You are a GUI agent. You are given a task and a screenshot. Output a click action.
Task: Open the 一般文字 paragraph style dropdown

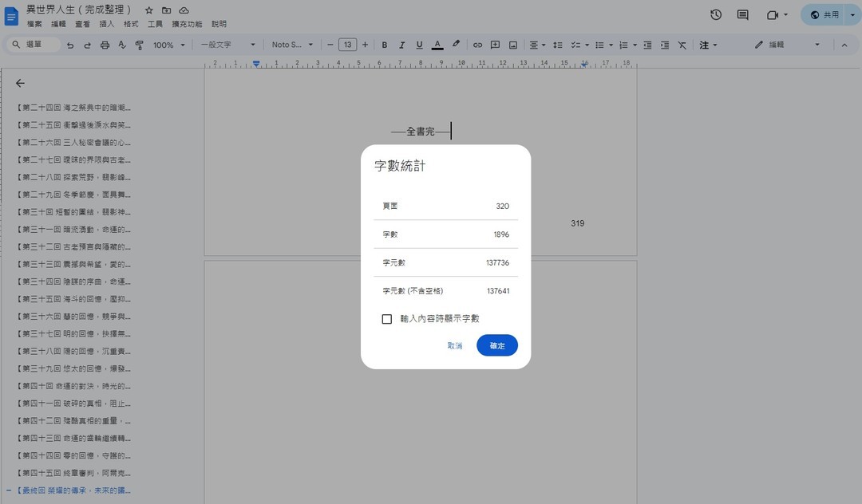(x=227, y=45)
